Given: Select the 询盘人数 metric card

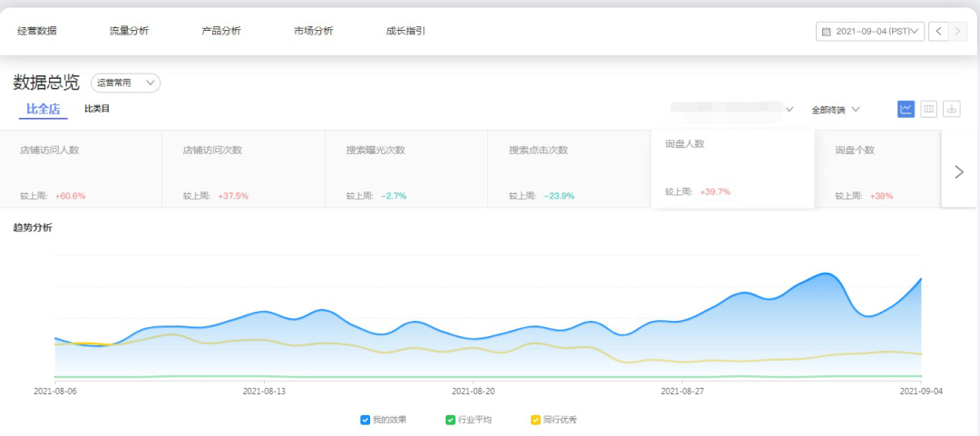Looking at the screenshot, I should click(732, 169).
